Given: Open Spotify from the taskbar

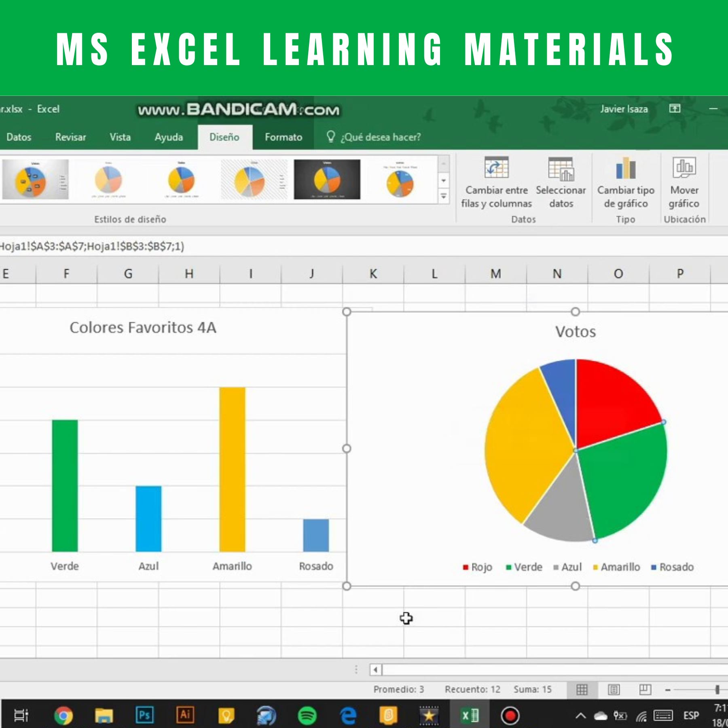Looking at the screenshot, I should (307, 715).
